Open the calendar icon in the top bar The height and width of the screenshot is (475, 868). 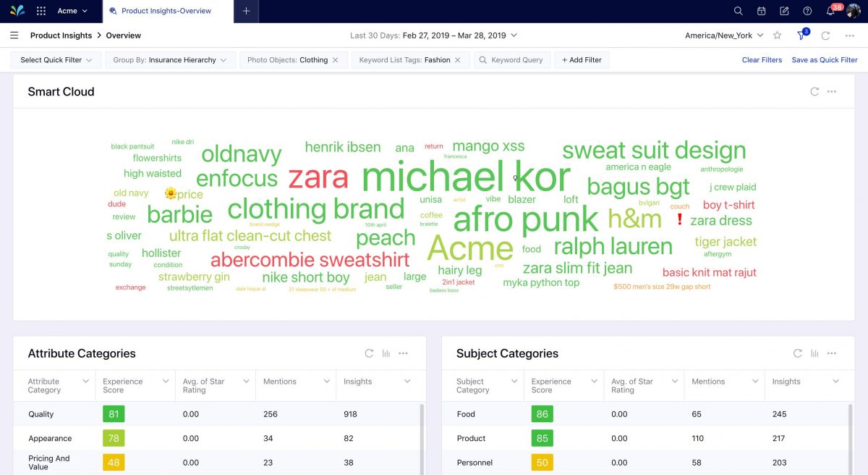(761, 11)
